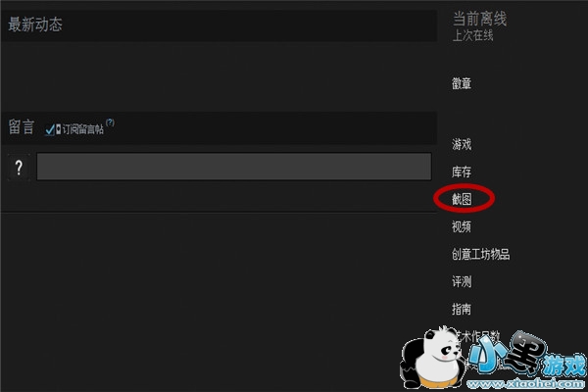Click the www.xiaohei.com watermark URL

pos(525,384)
